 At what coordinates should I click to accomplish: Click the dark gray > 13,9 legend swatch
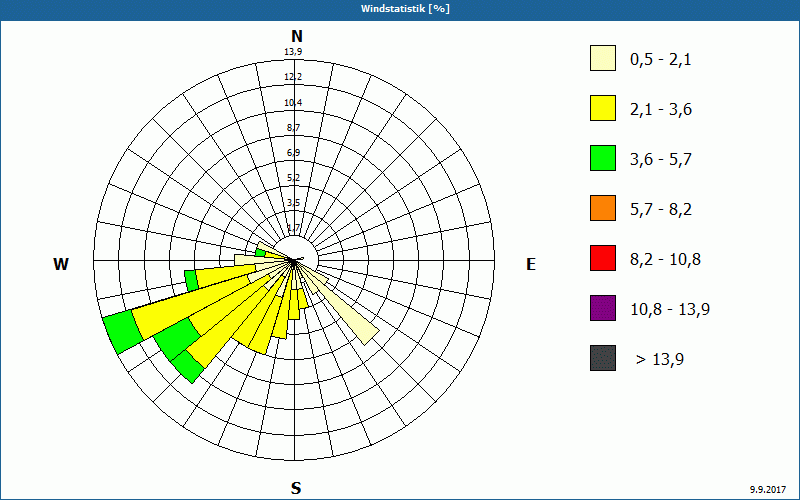pos(603,358)
